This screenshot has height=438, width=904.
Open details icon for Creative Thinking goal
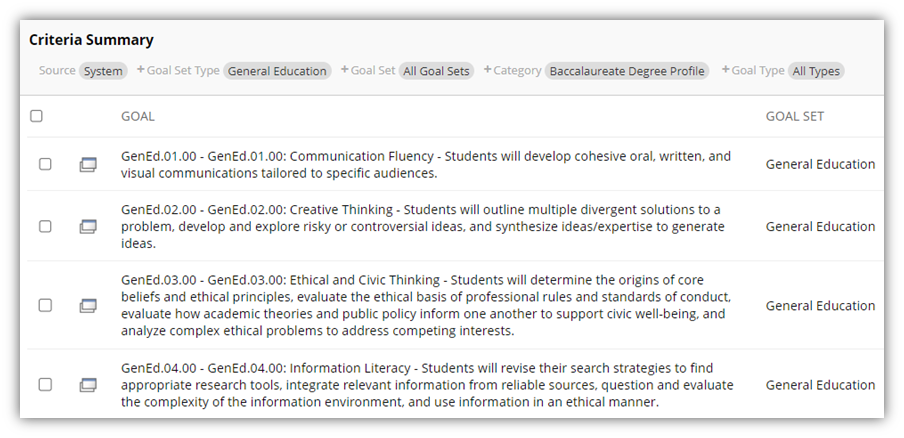[x=88, y=226]
